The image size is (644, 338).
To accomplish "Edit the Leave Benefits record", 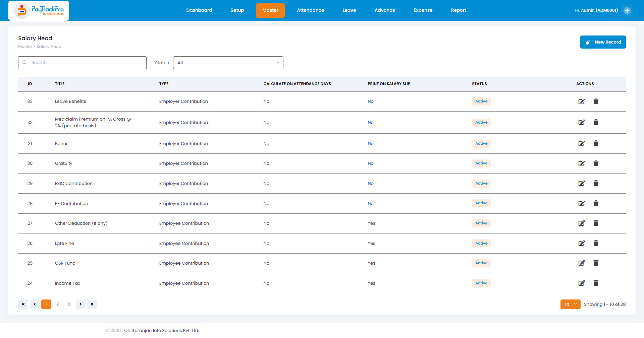I will tap(582, 102).
